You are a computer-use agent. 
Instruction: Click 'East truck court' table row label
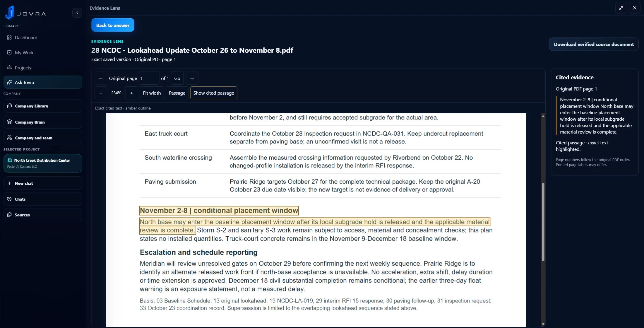pos(166,134)
